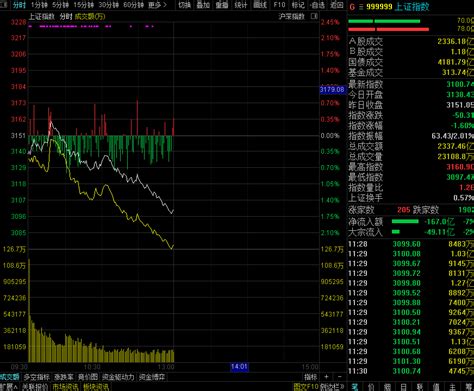Click the 总成交额 row
Viewport: 474px width, 391px height.
(411, 146)
